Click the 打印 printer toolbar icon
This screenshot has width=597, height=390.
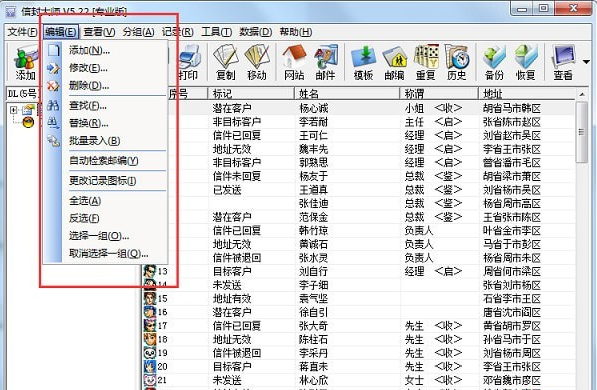click(x=189, y=62)
